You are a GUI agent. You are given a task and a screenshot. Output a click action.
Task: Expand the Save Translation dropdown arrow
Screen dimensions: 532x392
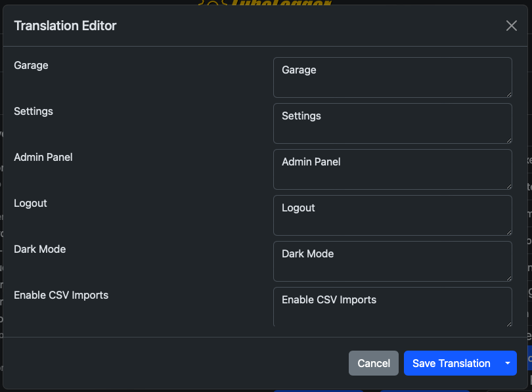(x=507, y=363)
